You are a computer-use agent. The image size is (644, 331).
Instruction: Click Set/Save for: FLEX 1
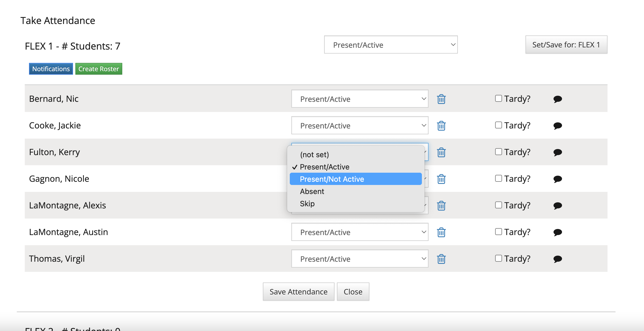click(566, 45)
